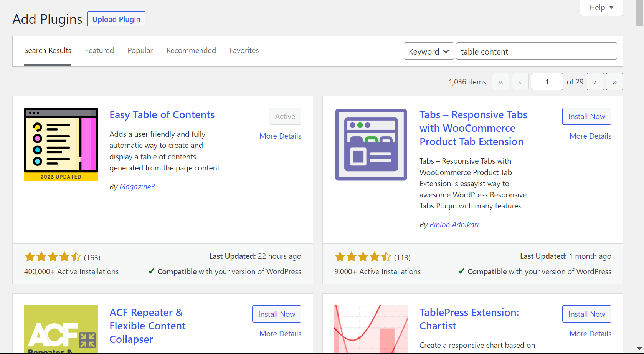Open the Keyword search type dropdown
The height and width of the screenshot is (354, 644).
(429, 51)
